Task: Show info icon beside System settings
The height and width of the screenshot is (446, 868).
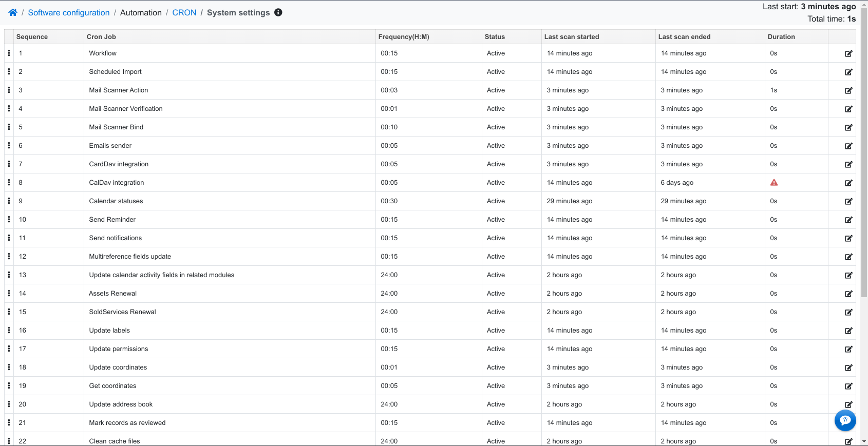Action: (x=278, y=12)
